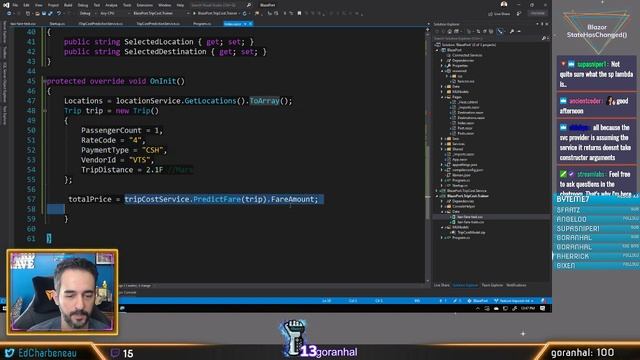
Task: Click the BlazePort repository in status bar
Action: coord(478,301)
